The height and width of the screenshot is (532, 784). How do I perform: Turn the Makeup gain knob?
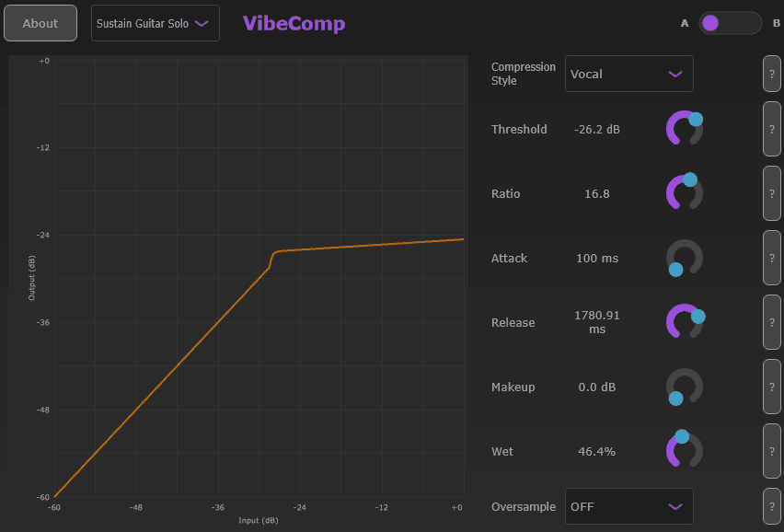(684, 387)
